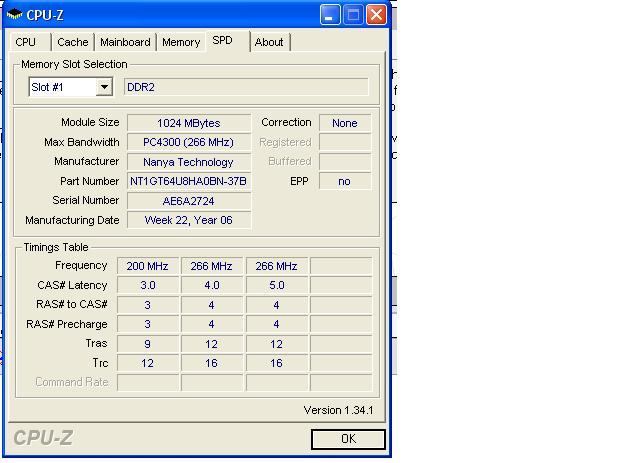The height and width of the screenshot is (463, 640).
Task: Click the Correction value None
Action: click(345, 123)
